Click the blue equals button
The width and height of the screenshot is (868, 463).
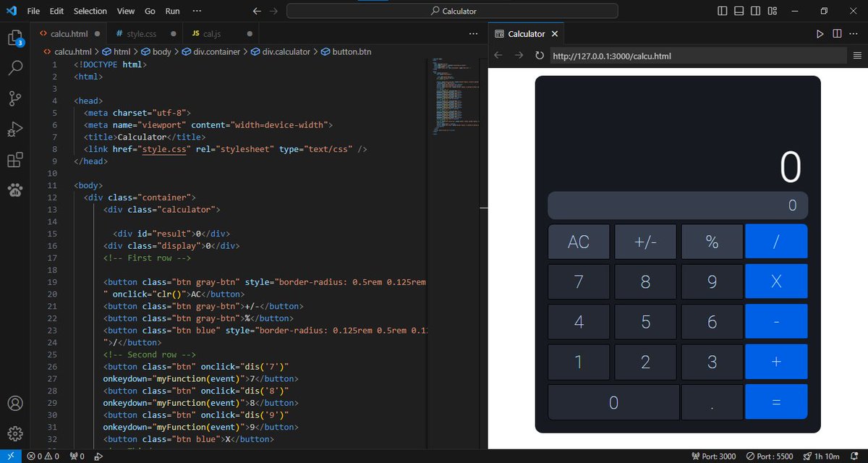coord(776,402)
